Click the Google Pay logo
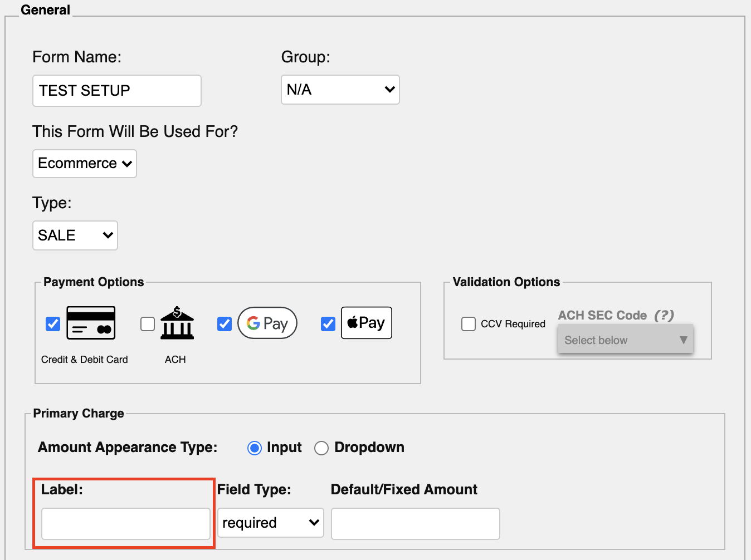The image size is (751, 560). coord(267,323)
